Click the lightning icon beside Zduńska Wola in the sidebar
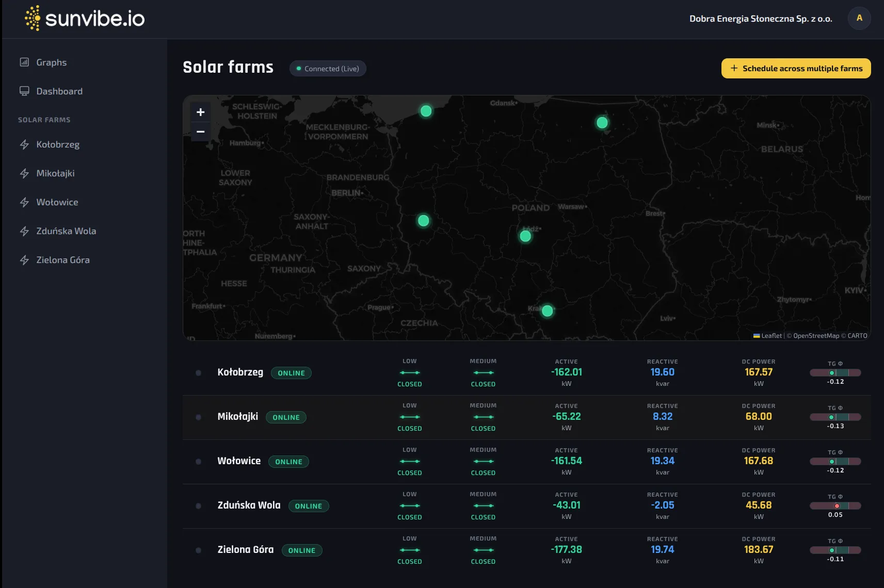This screenshot has height=588, width=884. point(24,232)
